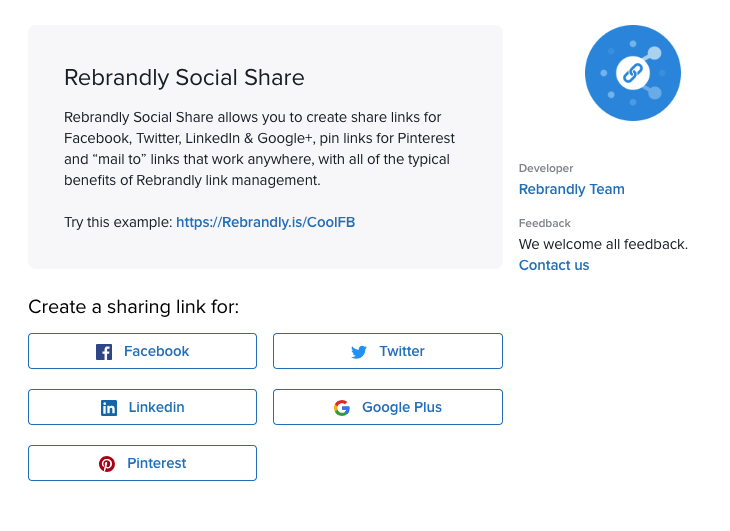Create a sharing link for Facebook

pyautogui.click(x=142, y=351)
